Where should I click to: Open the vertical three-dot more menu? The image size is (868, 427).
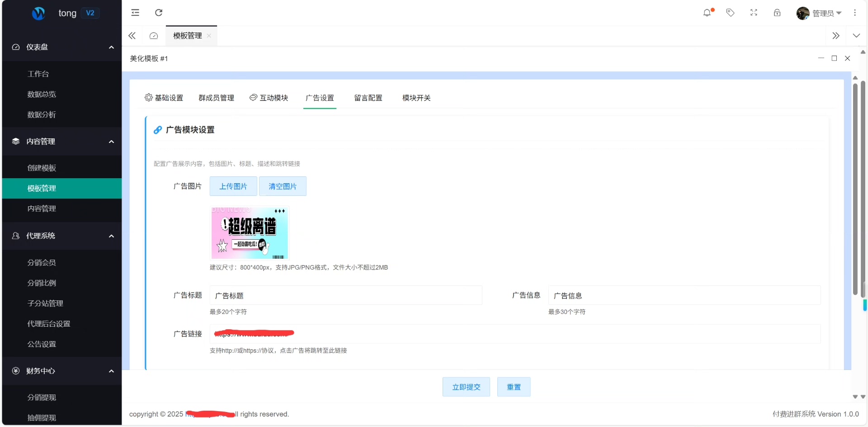tap(855, 13)
